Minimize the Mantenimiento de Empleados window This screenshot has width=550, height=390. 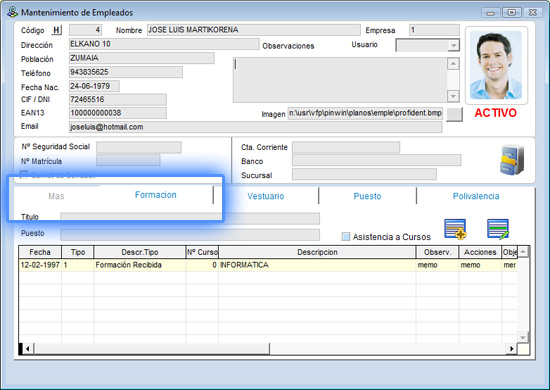click(490, 13)
